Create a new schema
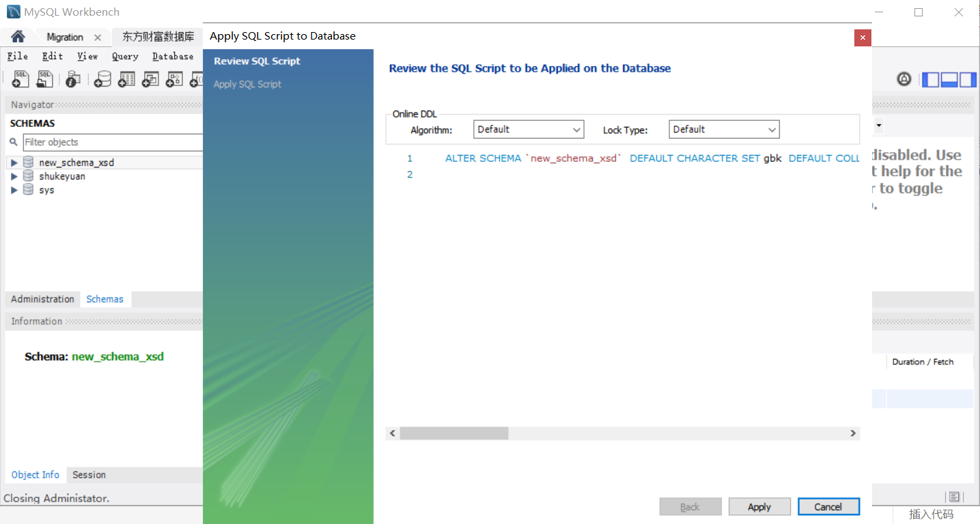Screen dimensions: 980x524 click(102, 79)
